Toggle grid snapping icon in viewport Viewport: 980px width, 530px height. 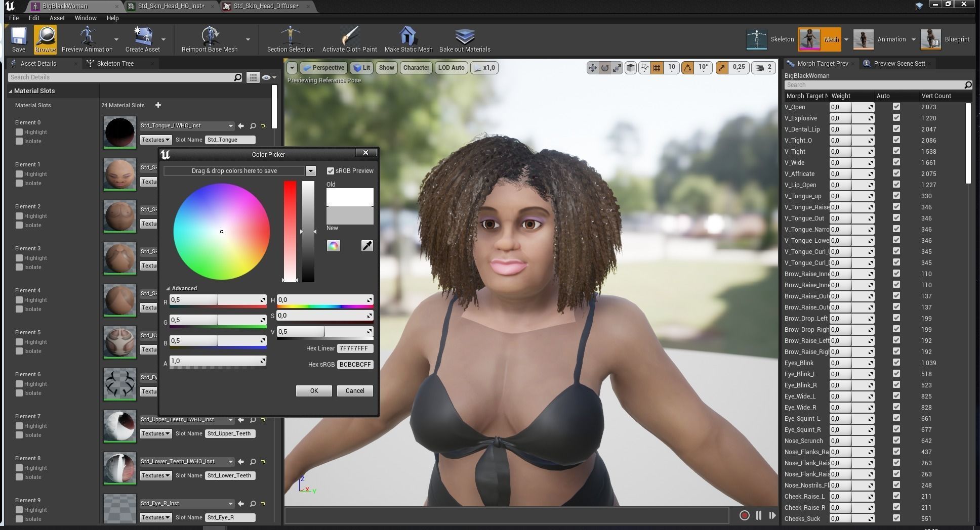(x=657, y=68)
